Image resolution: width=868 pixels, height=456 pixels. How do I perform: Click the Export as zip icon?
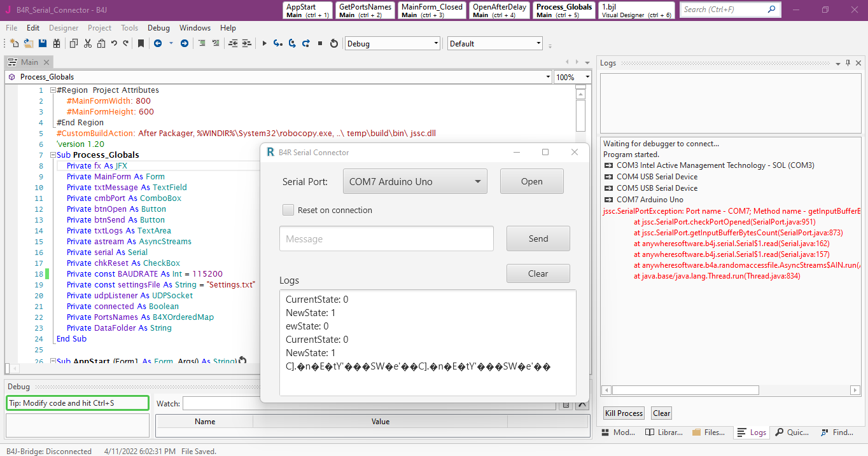point(57,43)
